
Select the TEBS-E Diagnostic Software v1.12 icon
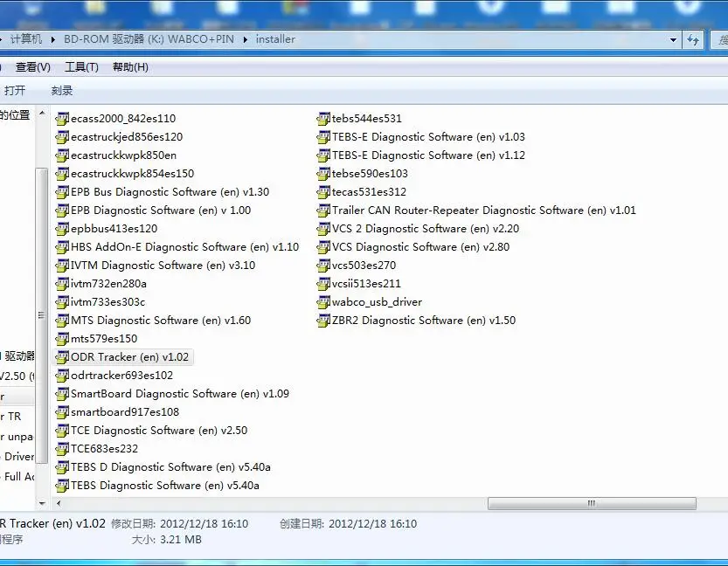[323, 155]
